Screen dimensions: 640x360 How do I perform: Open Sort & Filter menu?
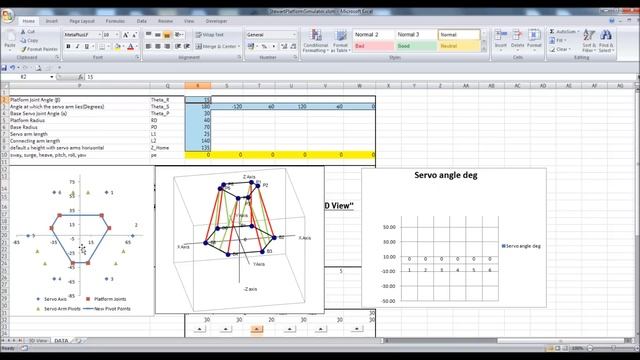click(589, 41)
